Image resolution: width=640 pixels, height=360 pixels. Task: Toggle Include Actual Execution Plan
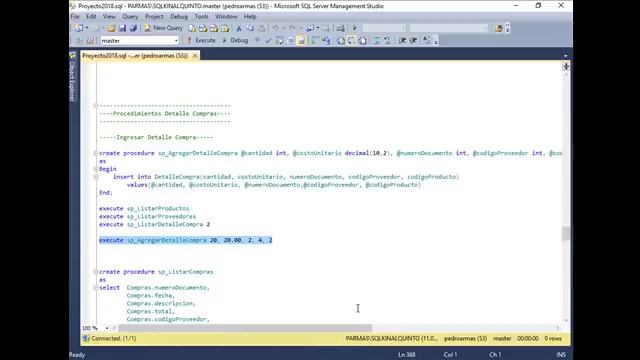(315, 40)
